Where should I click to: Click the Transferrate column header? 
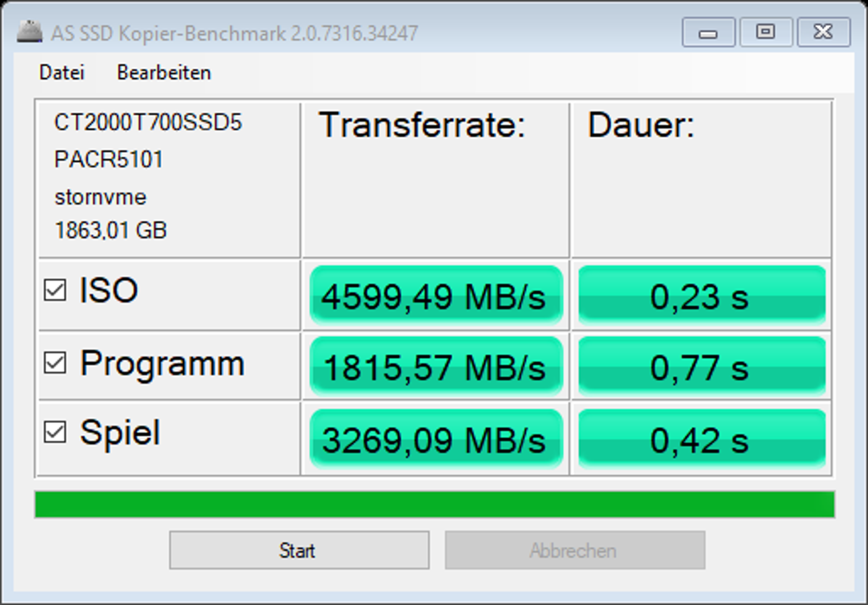[422, 125]
